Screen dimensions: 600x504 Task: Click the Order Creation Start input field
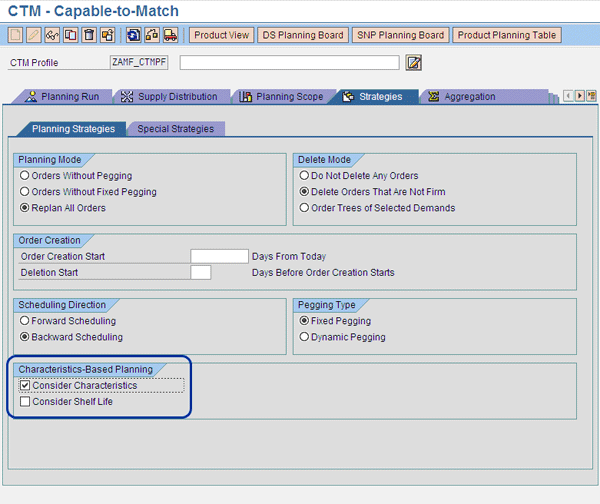(x=219, y=256)
